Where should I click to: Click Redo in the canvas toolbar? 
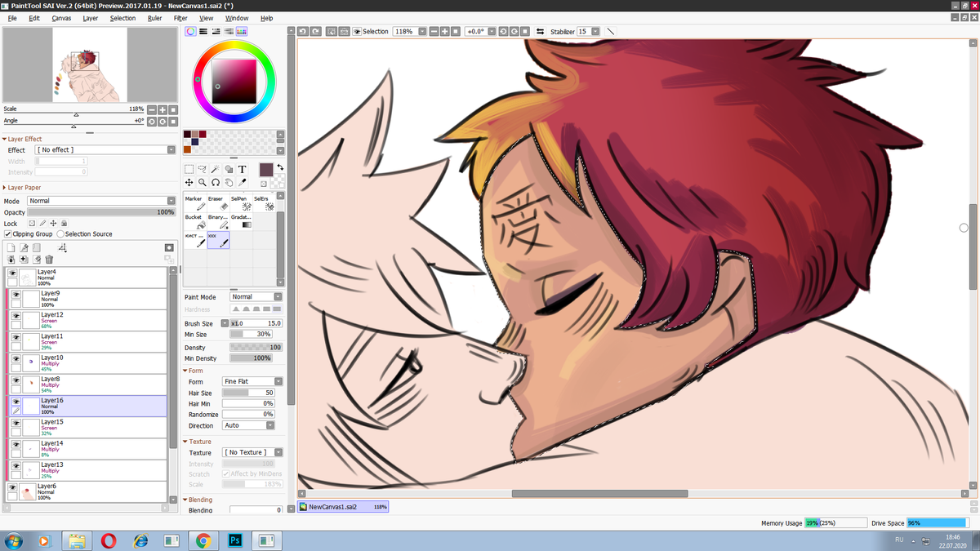pos(314,31)
